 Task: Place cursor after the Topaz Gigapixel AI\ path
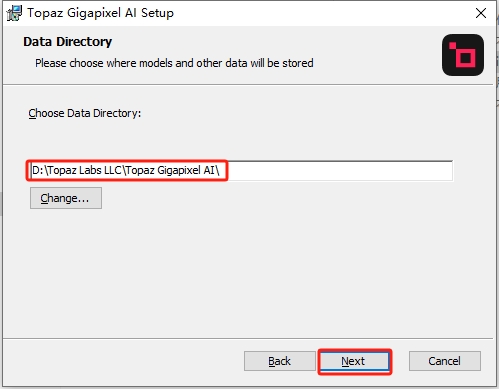point(221,171)
